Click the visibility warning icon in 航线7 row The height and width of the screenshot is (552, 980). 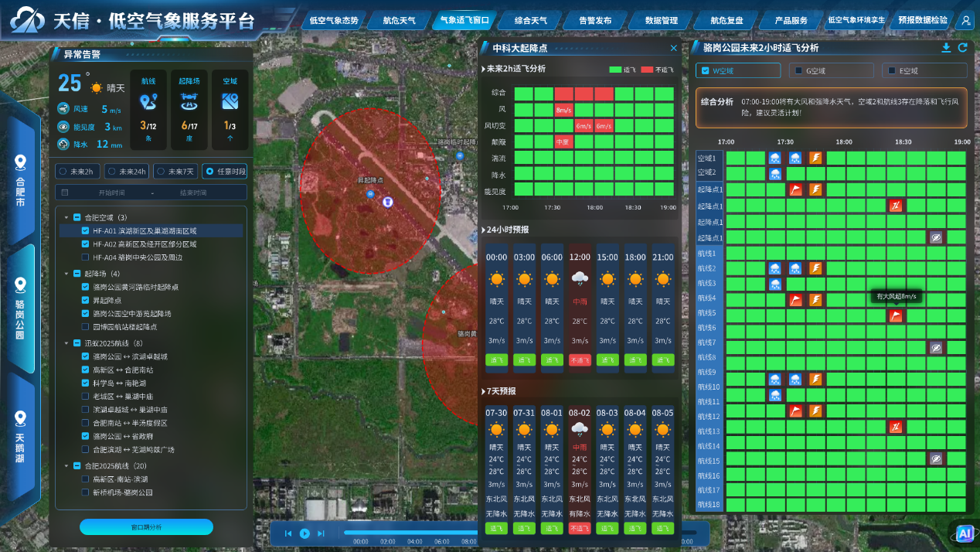pyautogui.click(x=935, y=348)
